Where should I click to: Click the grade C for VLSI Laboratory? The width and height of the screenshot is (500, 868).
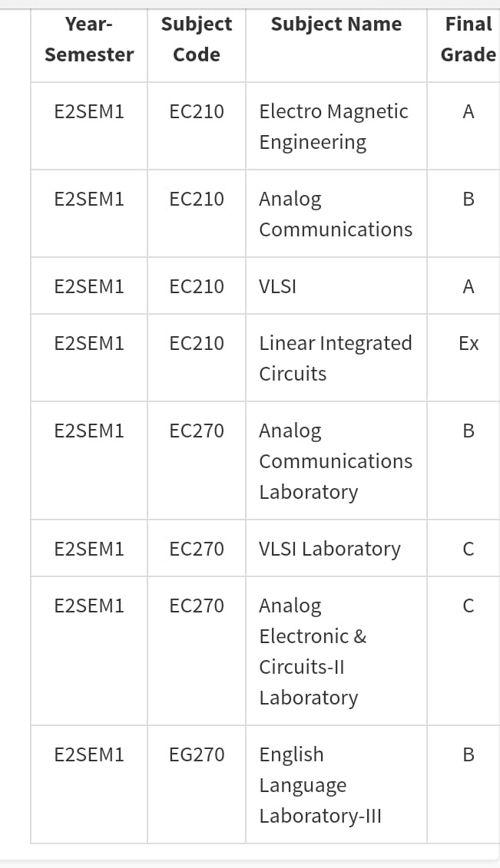469,549
